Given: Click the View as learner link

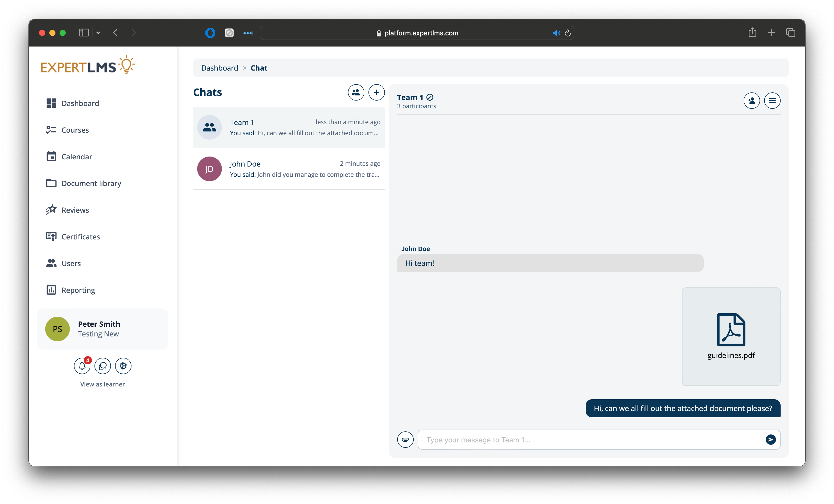Looking at the screenshot, I should tap(102, 384).
